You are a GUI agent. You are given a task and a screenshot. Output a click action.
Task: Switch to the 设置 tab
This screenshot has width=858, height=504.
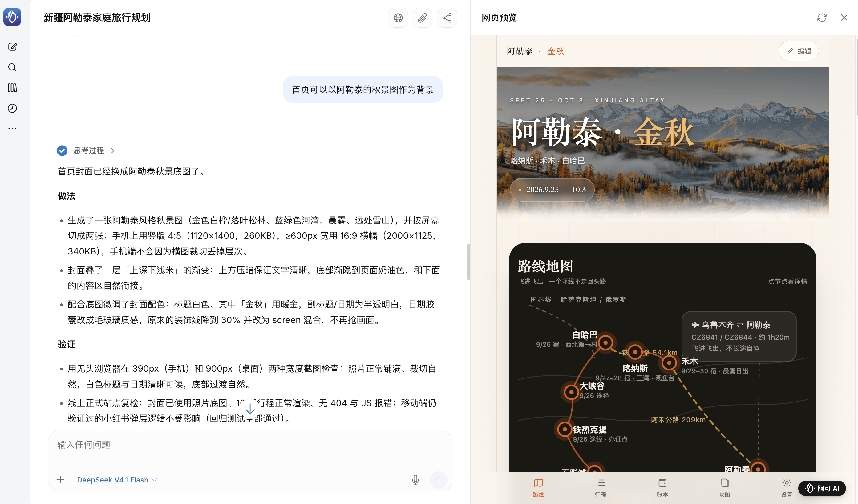pyautogui.click(x=787, y=488)
